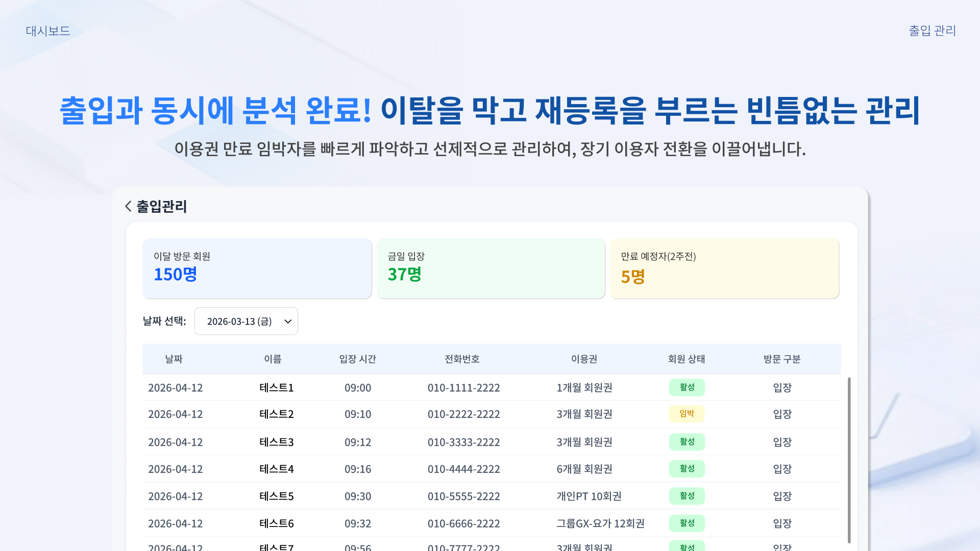Click entry time 09:12

358,442
